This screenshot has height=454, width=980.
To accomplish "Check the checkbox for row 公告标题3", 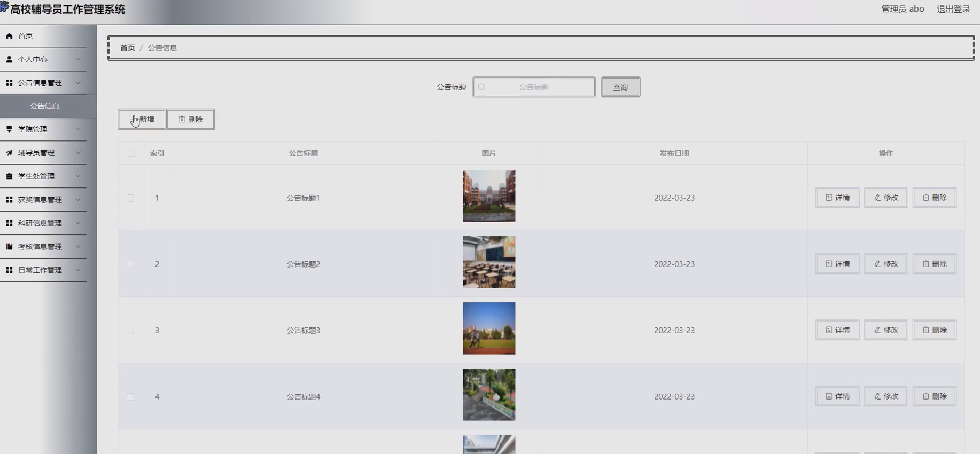I will pos(130,331).
